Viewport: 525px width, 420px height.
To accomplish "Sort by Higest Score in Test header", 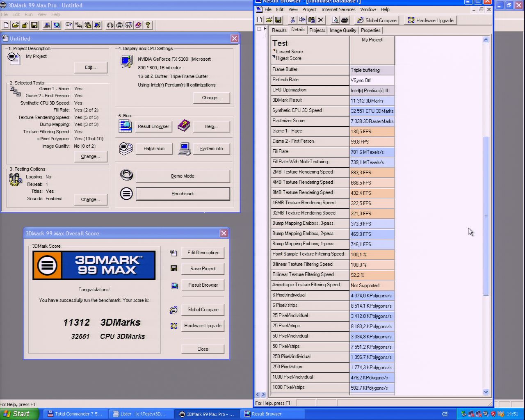I will 288,58.
